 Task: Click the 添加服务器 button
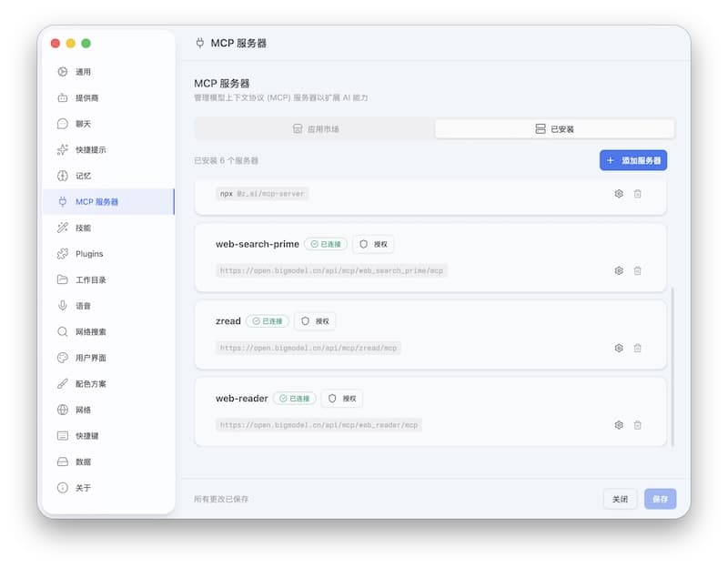(x=632, y=160)
